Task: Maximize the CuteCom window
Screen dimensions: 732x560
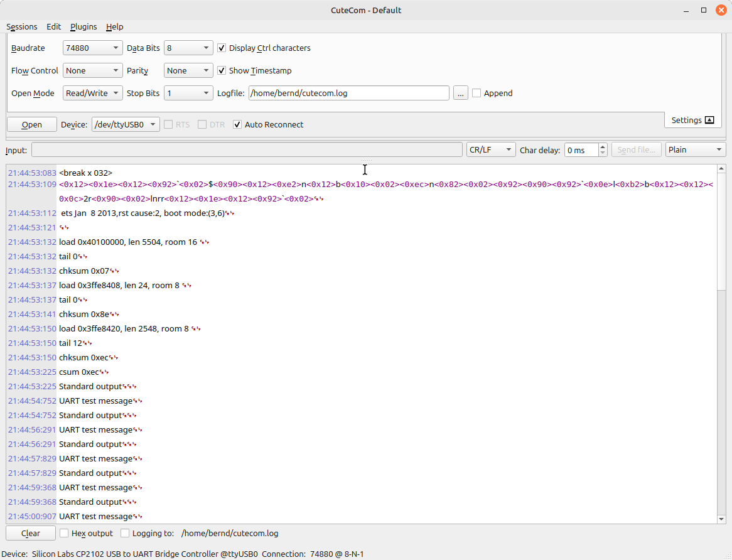Action: point(704,10)
